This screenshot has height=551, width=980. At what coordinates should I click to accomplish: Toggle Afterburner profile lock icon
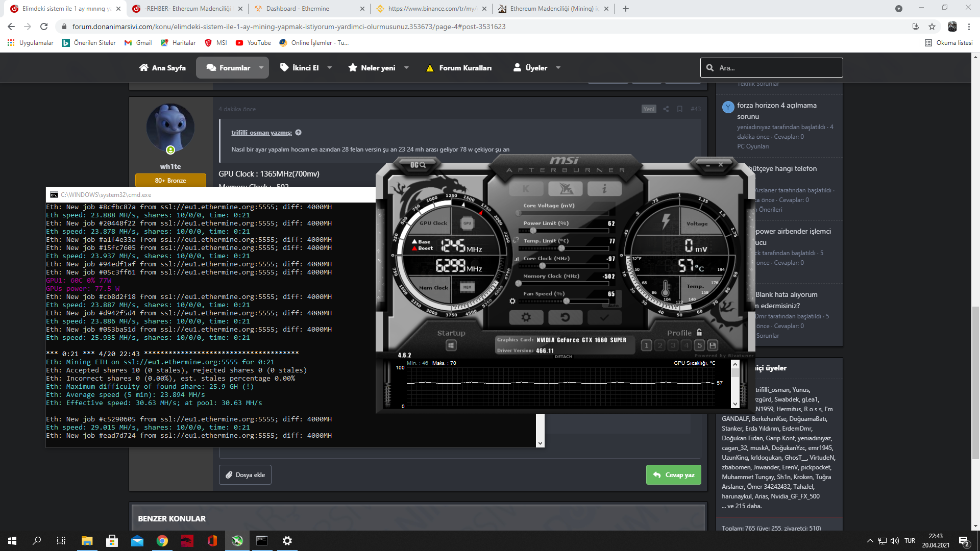(x=699, y=333)
